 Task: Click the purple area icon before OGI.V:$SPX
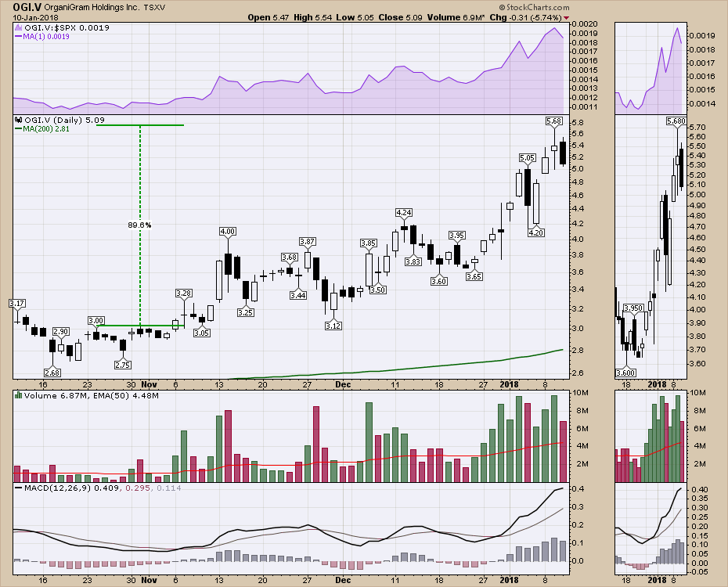tap(19, 28)
